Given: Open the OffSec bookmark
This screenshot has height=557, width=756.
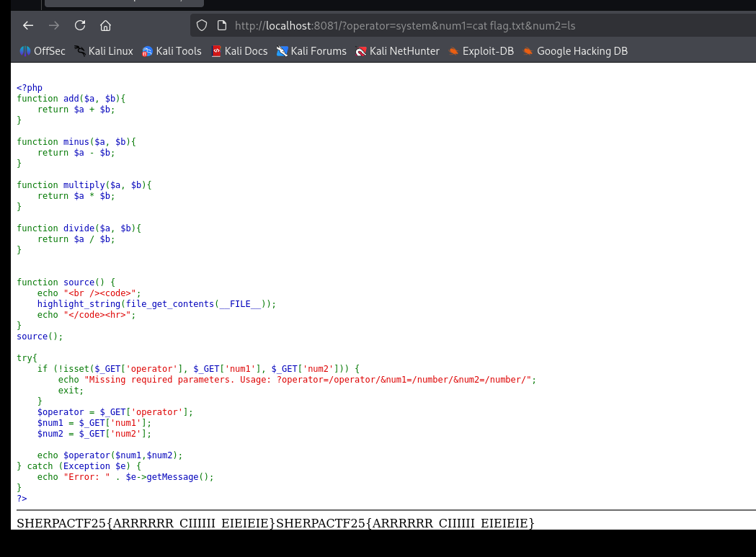Looking at the screenshot, I should pyautogui.click(x=43, y=51).
